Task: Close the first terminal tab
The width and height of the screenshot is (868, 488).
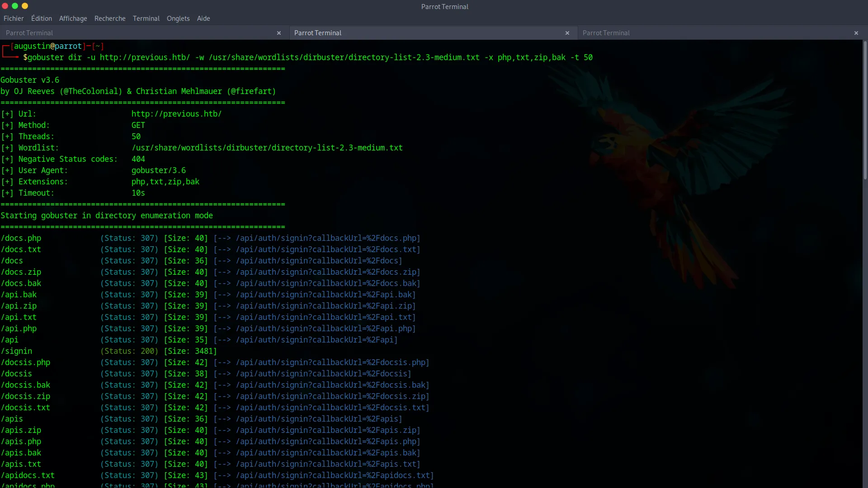Action: click(x=279, y=33)
